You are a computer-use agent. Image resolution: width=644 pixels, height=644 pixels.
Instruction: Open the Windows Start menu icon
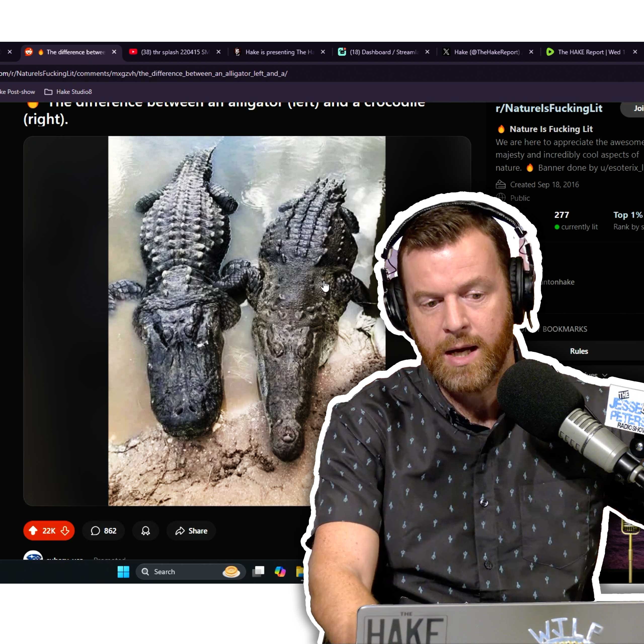(123, 572)
